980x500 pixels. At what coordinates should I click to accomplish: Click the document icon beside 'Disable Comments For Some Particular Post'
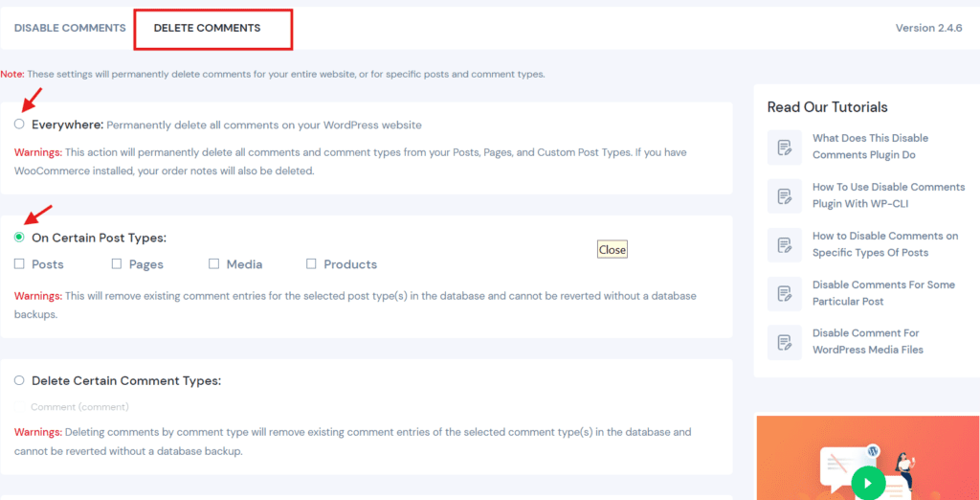pyautogui.click(x=785, y=293)
